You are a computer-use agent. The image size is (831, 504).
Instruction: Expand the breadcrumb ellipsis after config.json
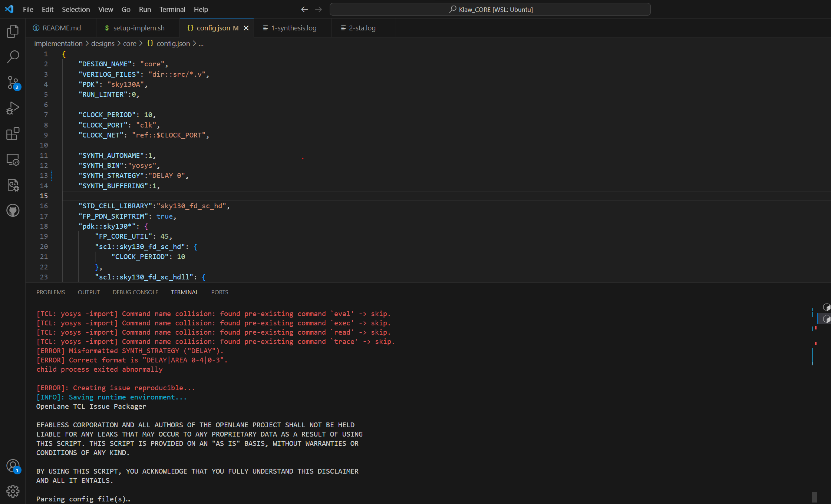201,43
